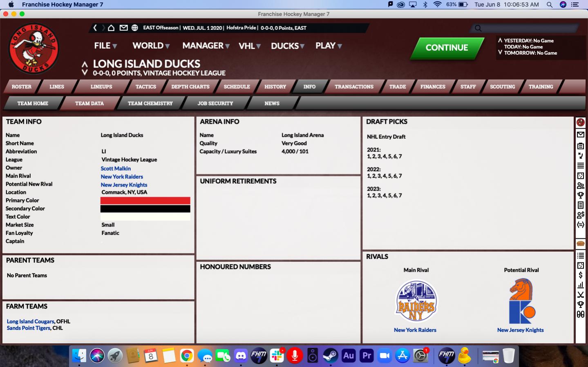The image size is (588, 367).
Task: Click the crossed hockey sticks sidebar icon
Action: tap(580, 295)
